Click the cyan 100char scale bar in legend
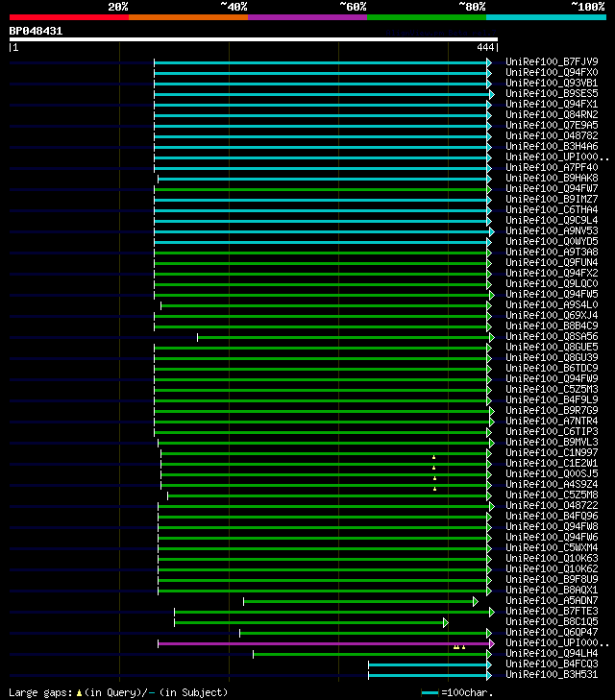The image size is (615, 700). tap(430, 693)
